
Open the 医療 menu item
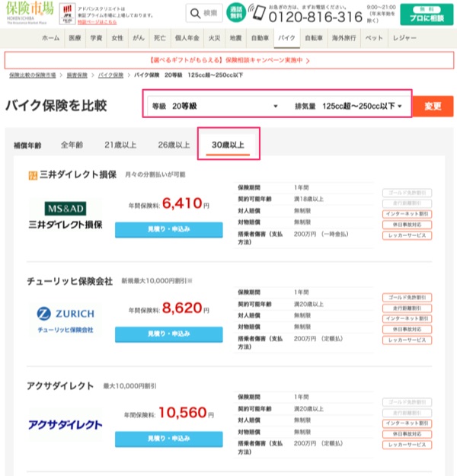[75, 38]
